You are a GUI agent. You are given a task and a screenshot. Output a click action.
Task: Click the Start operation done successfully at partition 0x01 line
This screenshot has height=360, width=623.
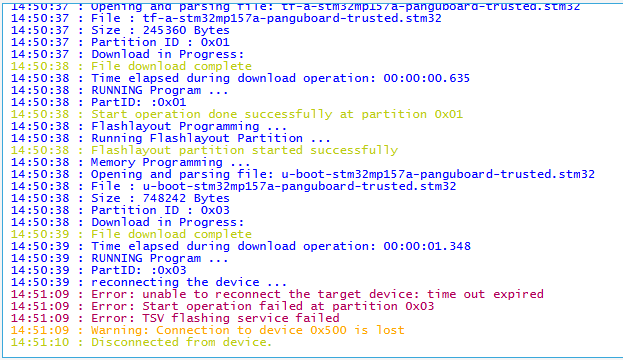237,114
